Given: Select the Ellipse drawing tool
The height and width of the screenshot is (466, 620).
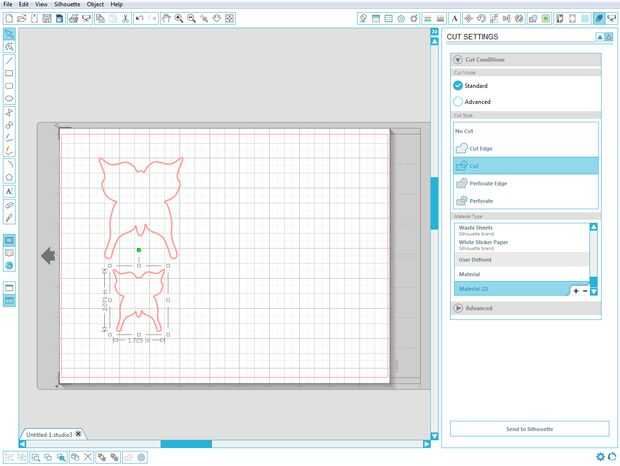Looking at the screenshot, I should pos(9,99).
